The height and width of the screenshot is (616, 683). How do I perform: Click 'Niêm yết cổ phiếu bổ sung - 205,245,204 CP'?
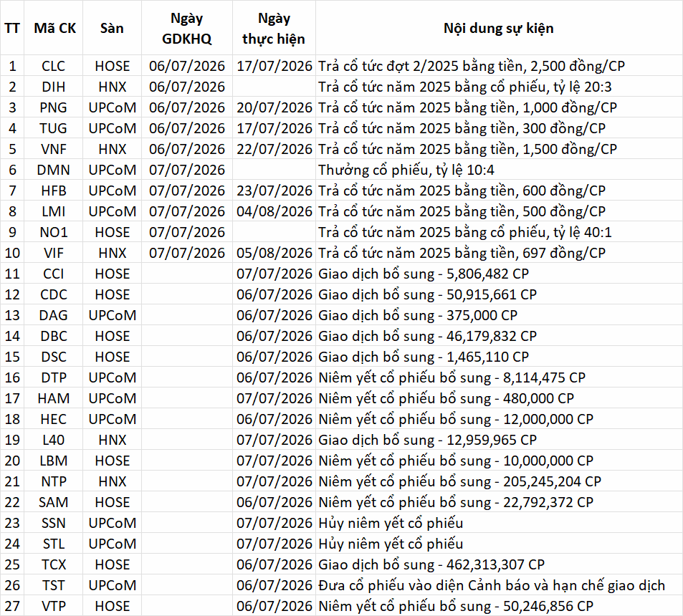click(459, 481)
